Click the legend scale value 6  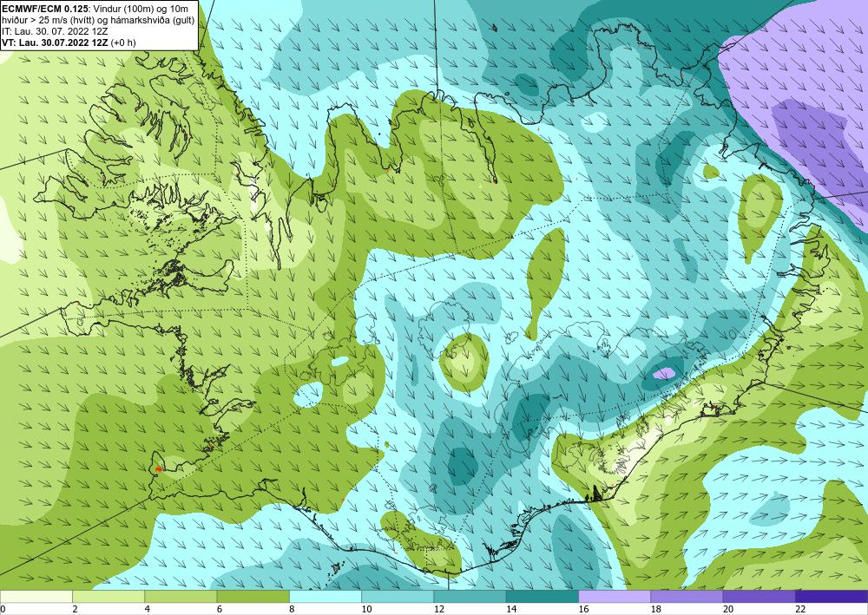click(x=220, y=610)
